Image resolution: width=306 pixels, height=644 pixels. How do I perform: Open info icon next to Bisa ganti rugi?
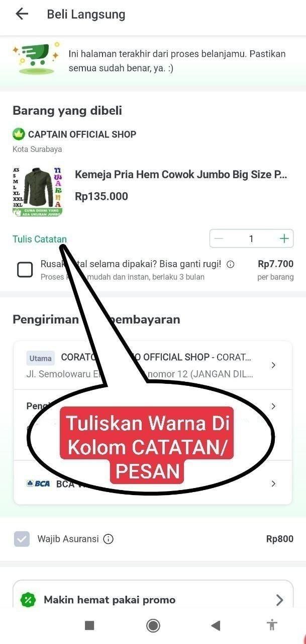pyautogui.click(x=231, y=264)
